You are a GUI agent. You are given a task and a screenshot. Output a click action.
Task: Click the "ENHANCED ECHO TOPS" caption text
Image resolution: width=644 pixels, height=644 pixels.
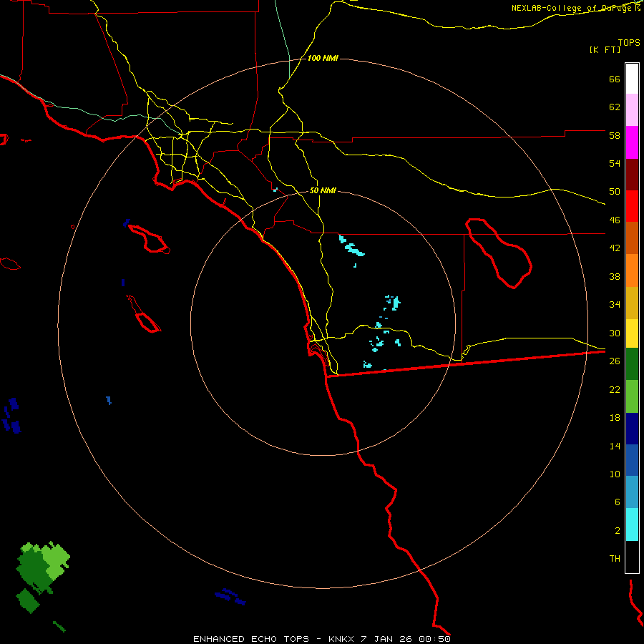point(251,639)
